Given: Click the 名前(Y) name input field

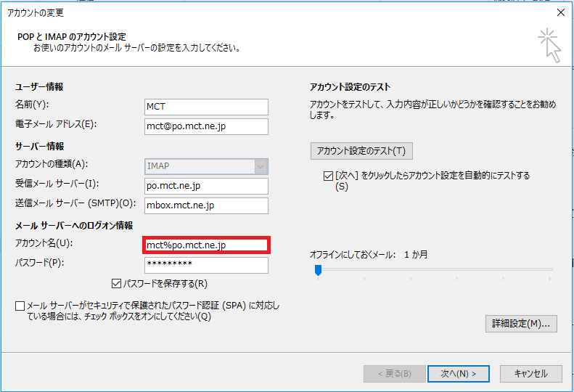Looking at the screenshot, I should click(206, 107).
